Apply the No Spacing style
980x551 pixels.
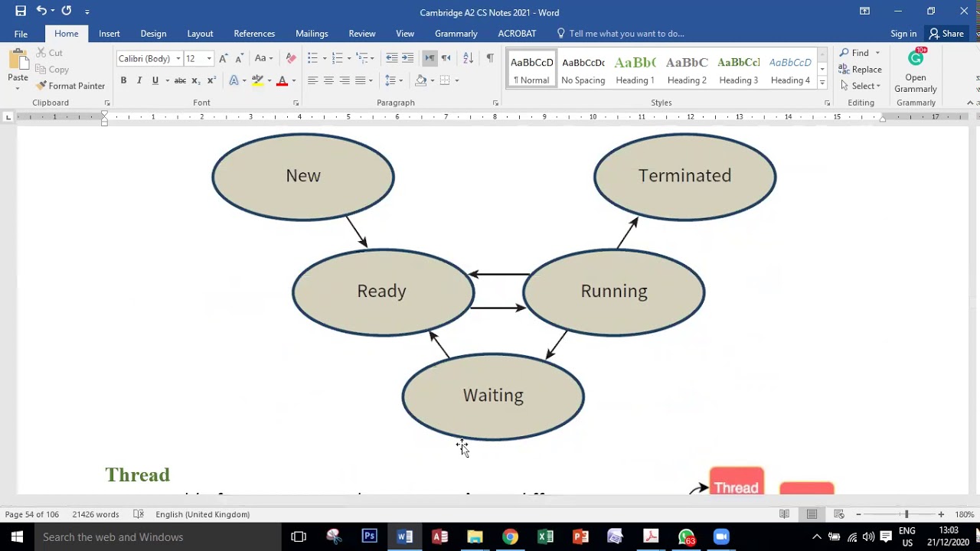[x=583, y=70]
